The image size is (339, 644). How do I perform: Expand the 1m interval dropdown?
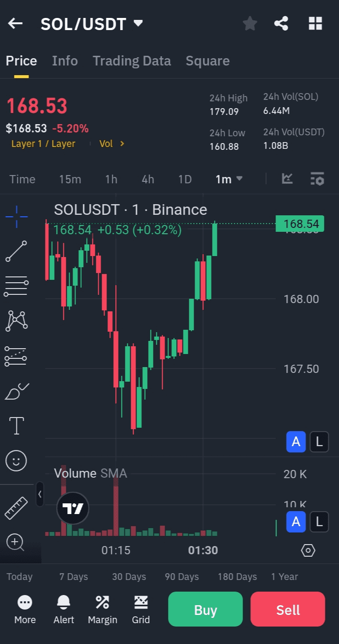pos(229,179)
